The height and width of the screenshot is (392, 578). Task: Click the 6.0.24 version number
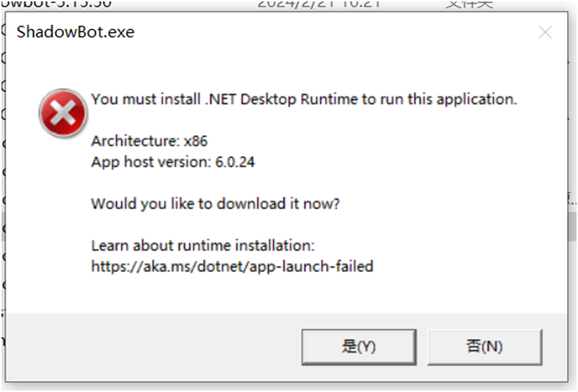(x=235, y=162)
